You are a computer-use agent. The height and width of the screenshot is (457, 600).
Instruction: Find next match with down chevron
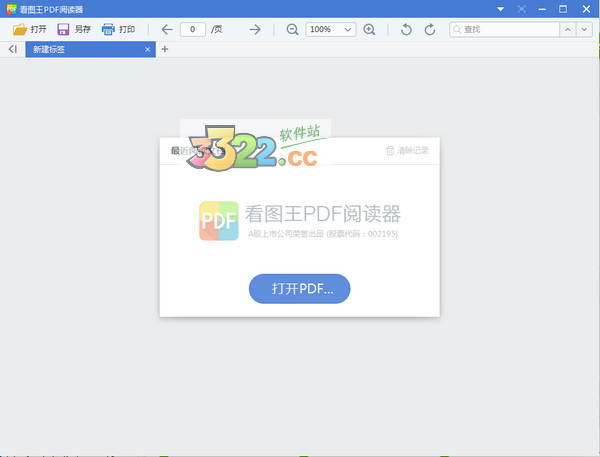pyautogui.click(x=584, y=29)
